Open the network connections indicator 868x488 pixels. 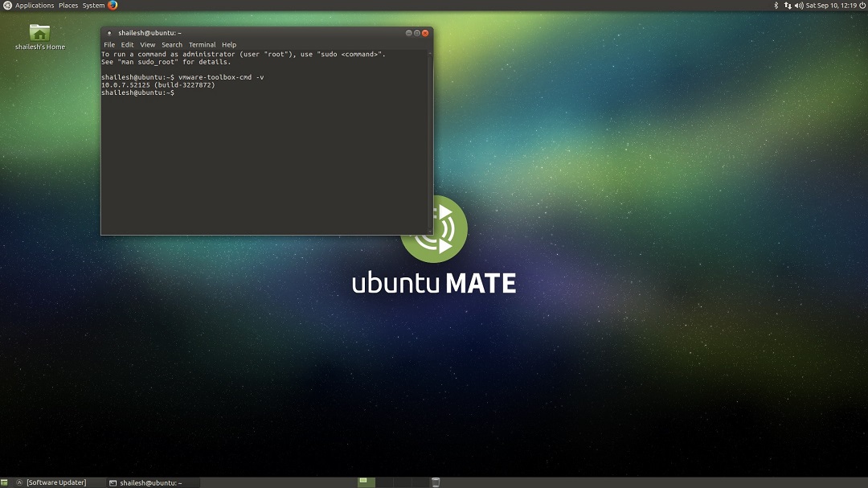click(788, 6)
